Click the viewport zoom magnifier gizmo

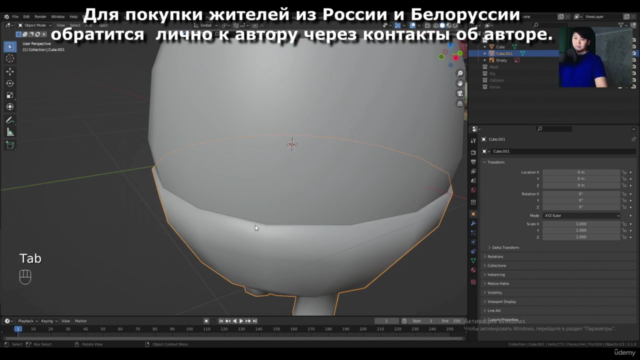tap(460, 73)
